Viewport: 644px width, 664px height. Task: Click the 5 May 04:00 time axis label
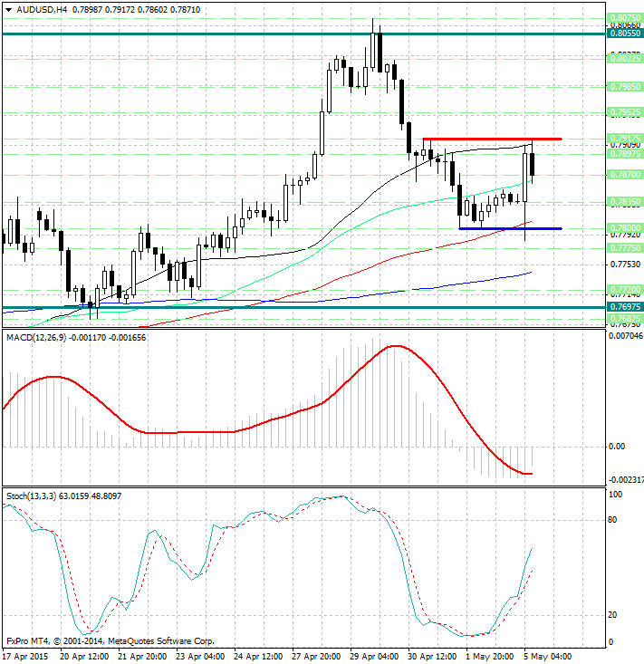point(546,655)
